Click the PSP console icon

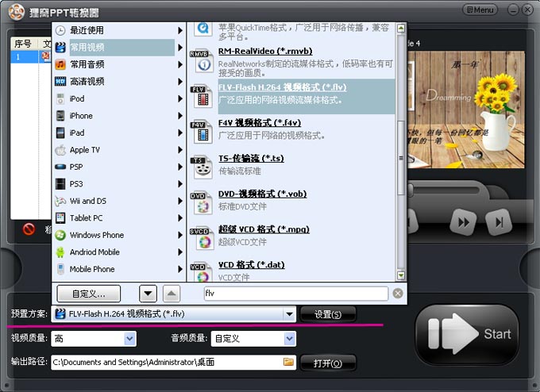60,167
